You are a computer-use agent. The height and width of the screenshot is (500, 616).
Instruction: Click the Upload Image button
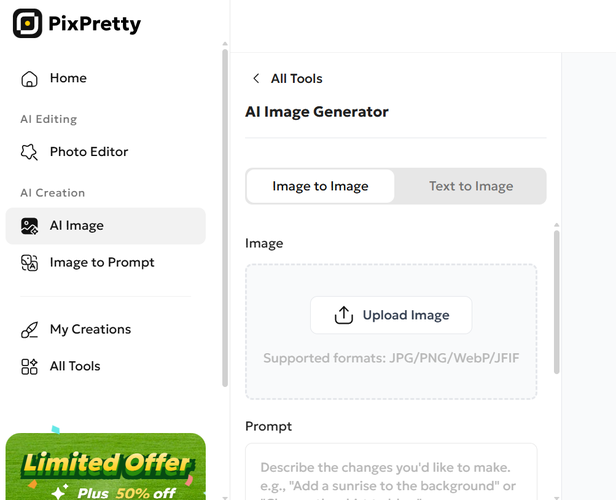391,315
